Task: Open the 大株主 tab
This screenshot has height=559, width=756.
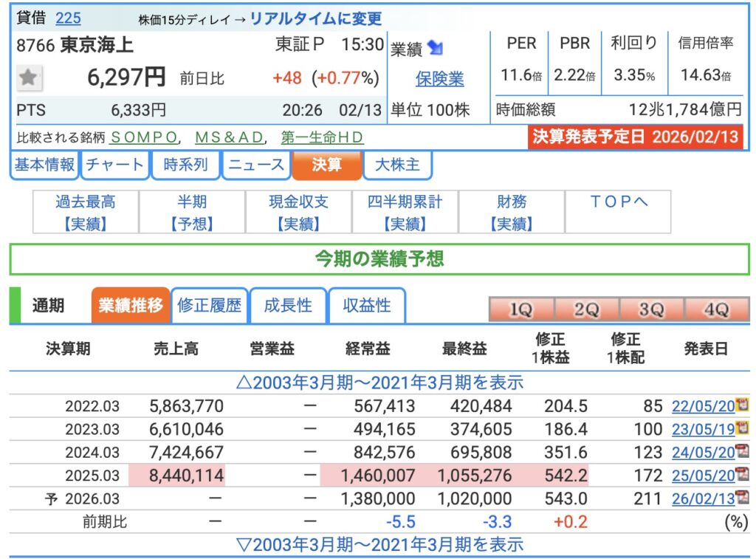Action: 399,165
